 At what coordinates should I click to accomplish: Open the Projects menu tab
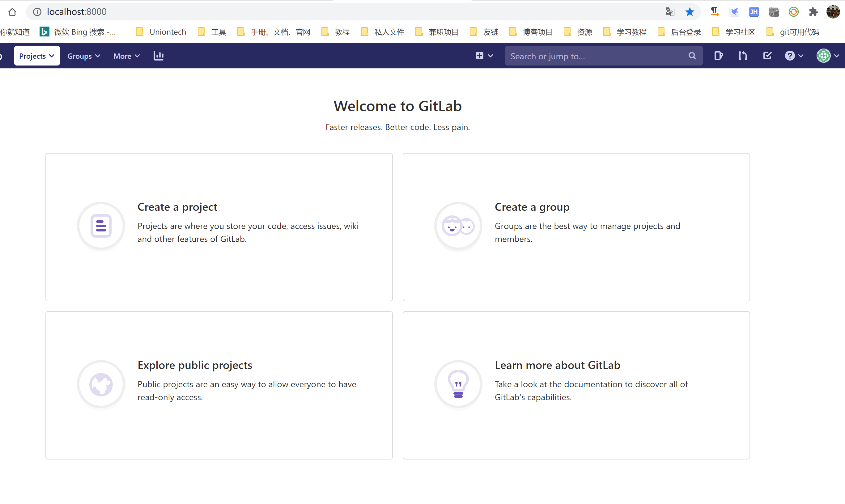(36, 56)
